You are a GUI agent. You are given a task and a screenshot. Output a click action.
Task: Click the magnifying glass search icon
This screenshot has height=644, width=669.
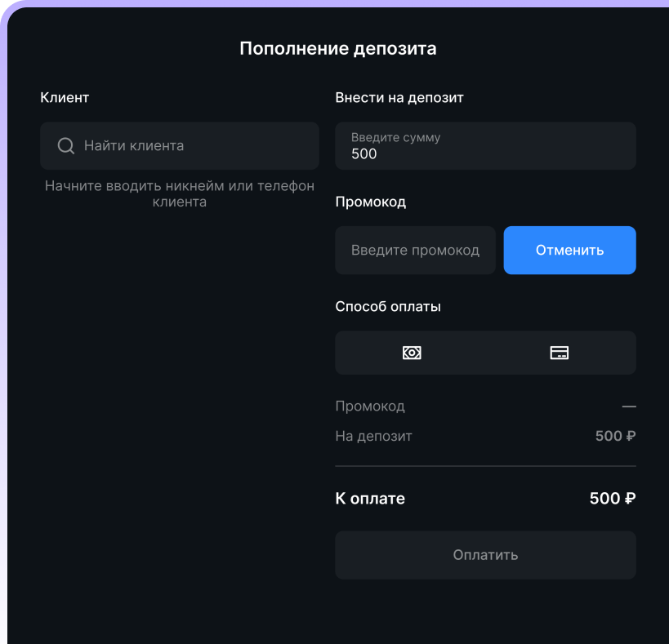point(66,145)
